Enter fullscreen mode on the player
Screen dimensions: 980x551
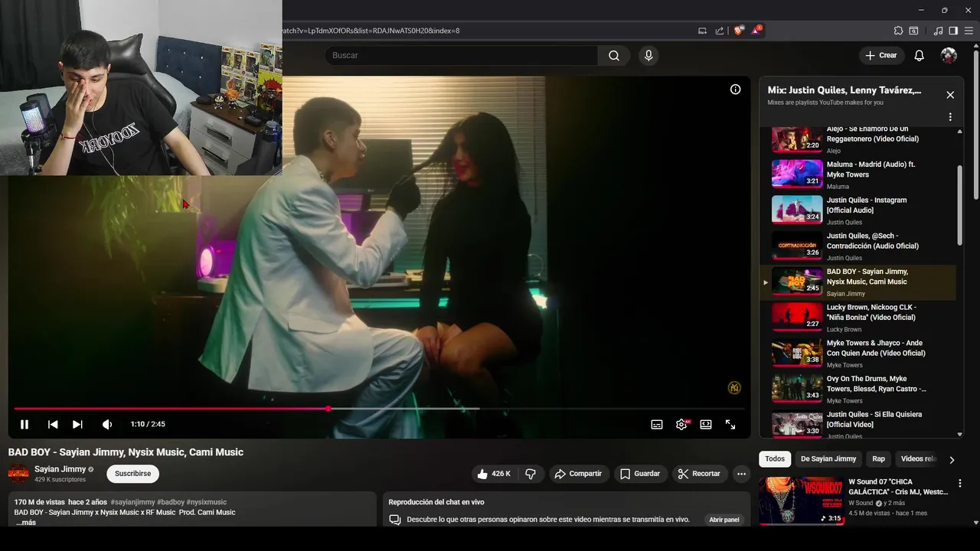pyautogui.click(x=730, y=424)
